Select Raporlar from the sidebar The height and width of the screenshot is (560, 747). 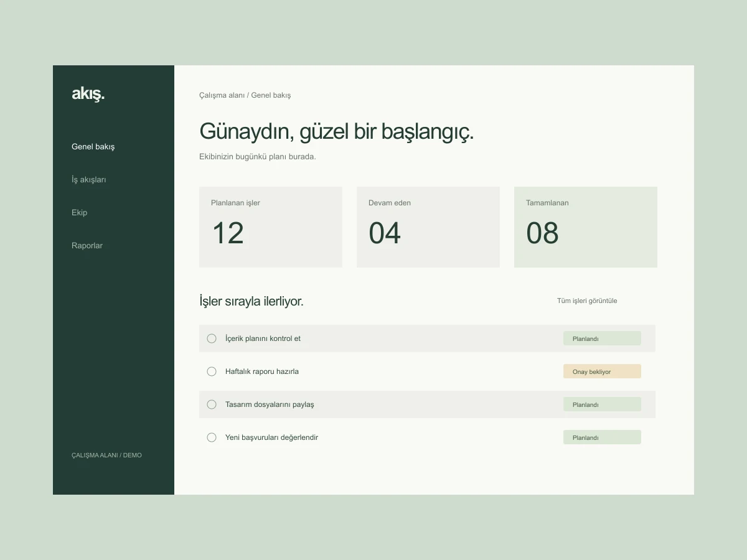point(87,246)
